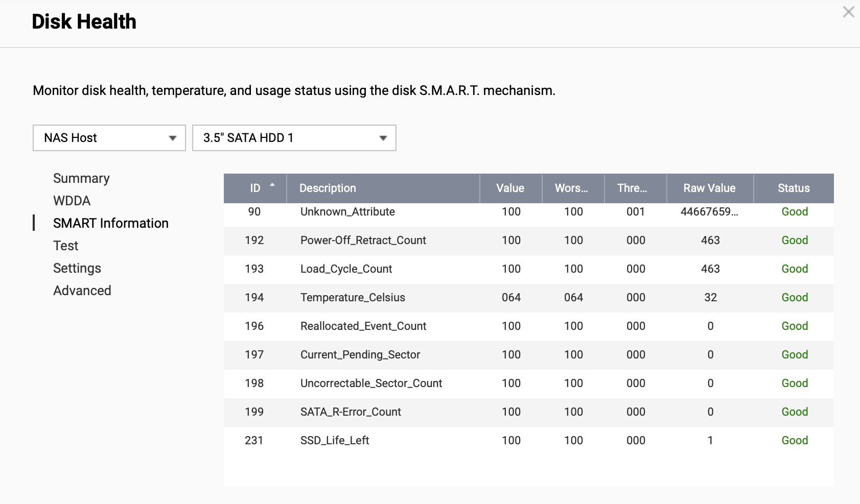Expand the 3.5" SATA HDD 1 dropdown

[x=294, y=138]
